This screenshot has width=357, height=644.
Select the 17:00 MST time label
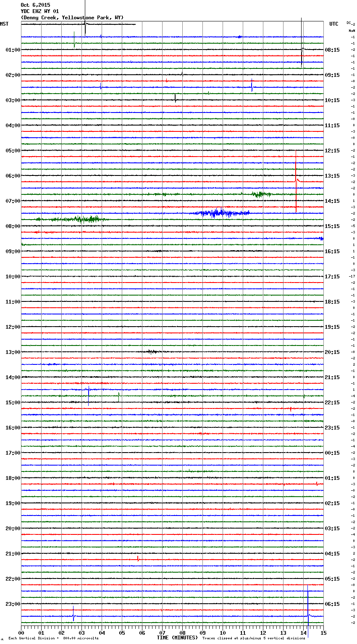click(x=13, y=453)
